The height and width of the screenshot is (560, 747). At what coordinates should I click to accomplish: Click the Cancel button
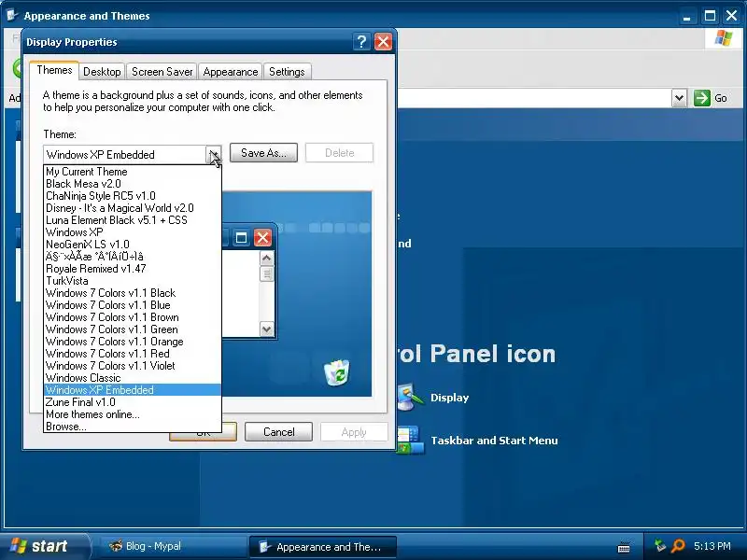tap(278, 432)
